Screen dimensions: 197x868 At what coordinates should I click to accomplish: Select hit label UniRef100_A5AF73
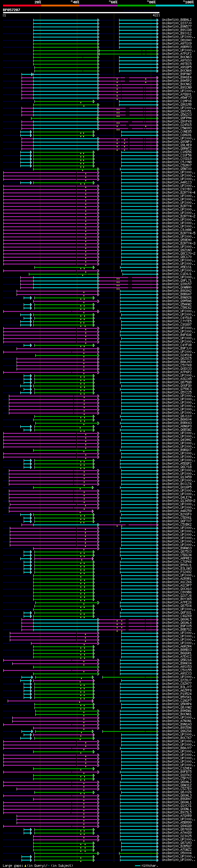(x=177, y=98)
